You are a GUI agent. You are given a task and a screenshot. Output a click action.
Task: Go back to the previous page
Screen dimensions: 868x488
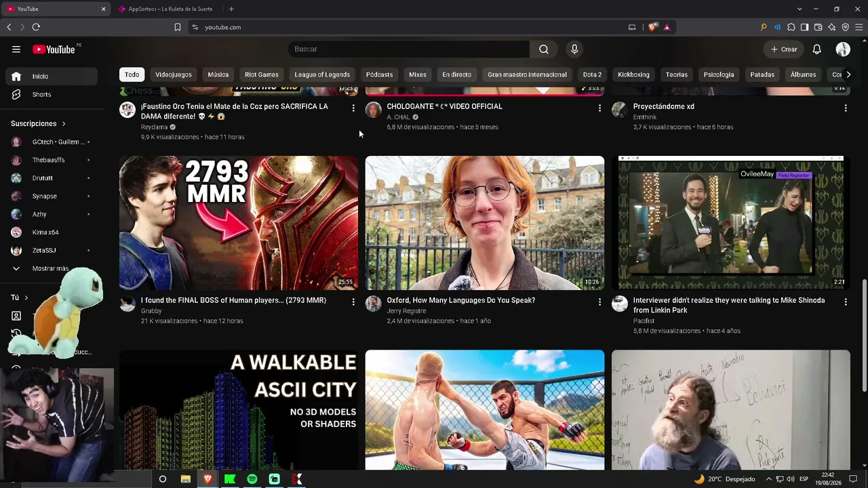point(9,27)
